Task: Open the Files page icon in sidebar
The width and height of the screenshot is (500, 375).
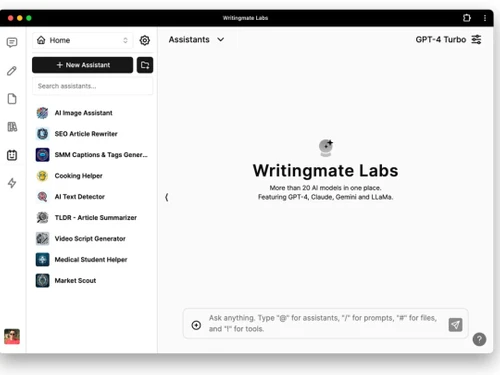Action: 12,99
